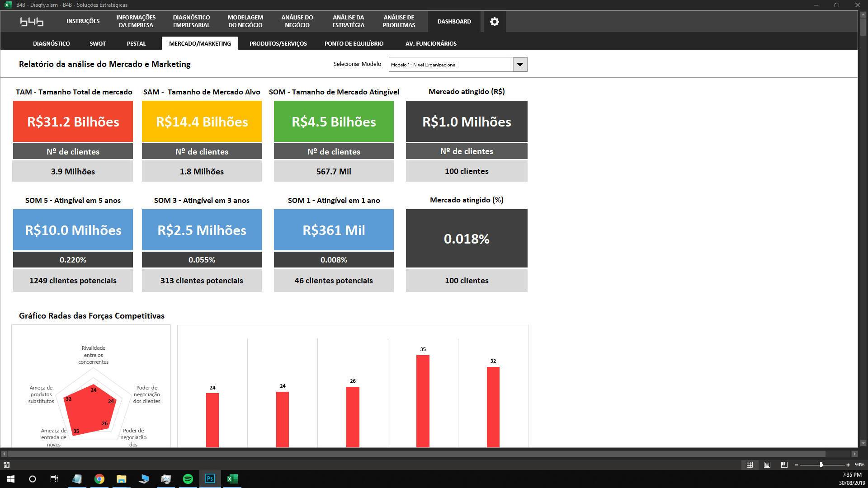Switch to PRODUTOS/SERVIÇOS tab

tap(278, 43)
